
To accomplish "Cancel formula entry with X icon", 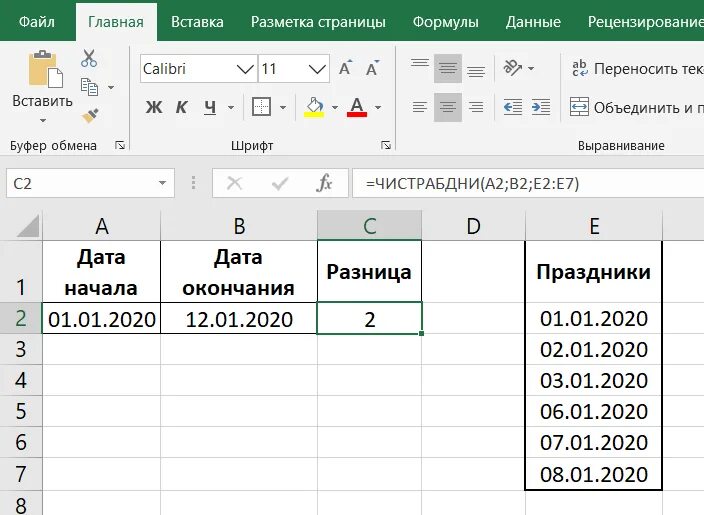I will [234, 183].
